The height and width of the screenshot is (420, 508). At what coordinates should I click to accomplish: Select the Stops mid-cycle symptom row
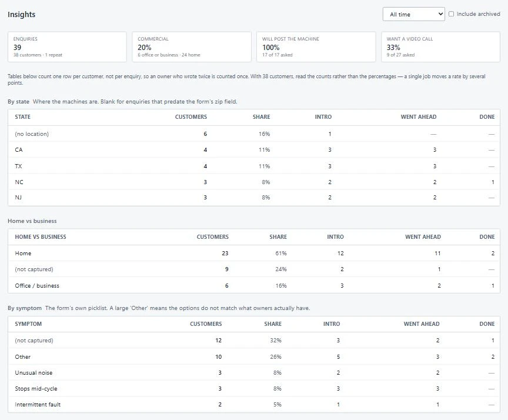[254, 388]
